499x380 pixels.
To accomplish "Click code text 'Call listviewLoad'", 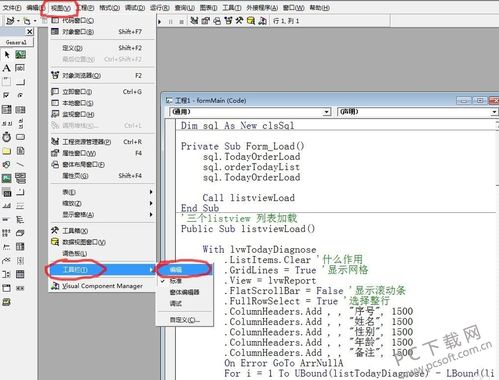I will tap(249, 198).
